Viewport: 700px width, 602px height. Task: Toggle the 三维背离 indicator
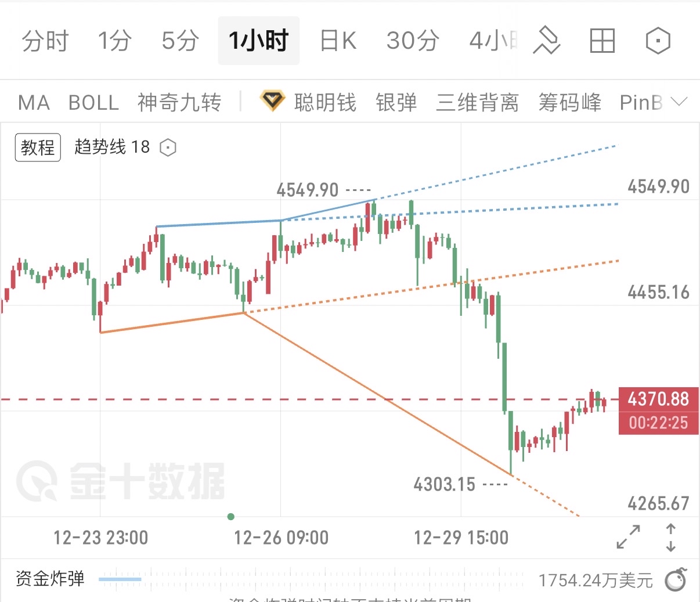pos(477,102)
